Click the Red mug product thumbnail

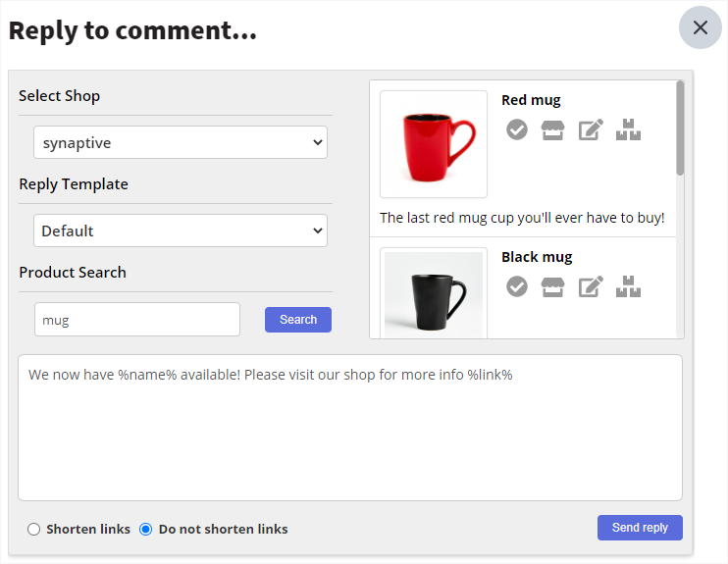pyautogui.click(x=434, y=144)
